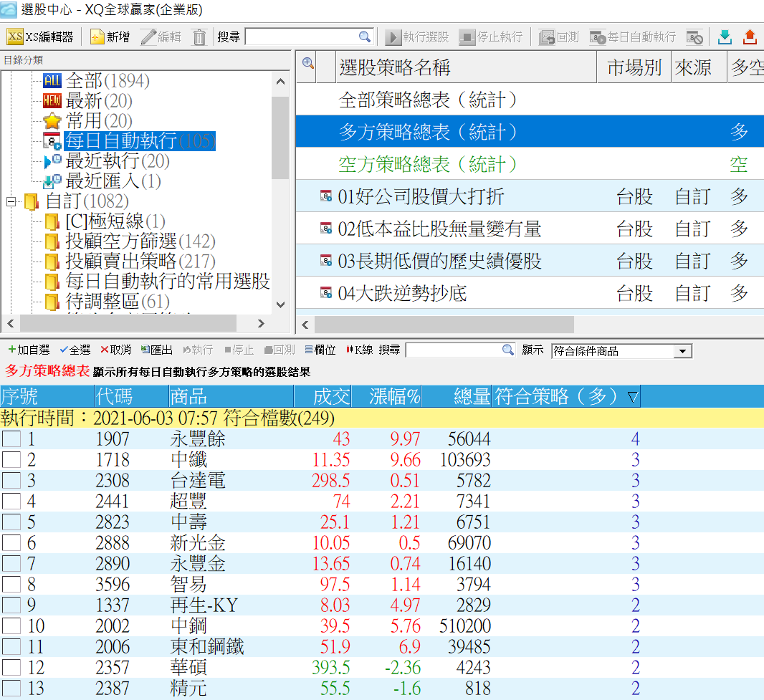Click the results 搜尋 input field

453,350
